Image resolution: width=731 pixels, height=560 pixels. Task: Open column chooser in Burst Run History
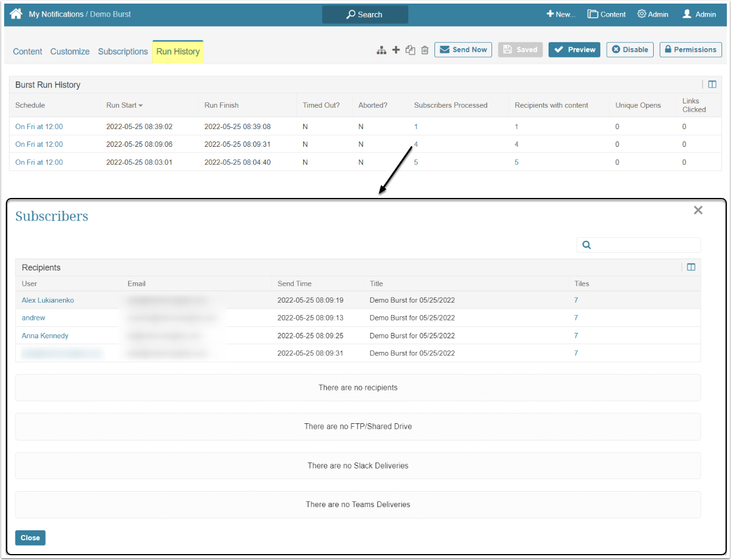click(x=712, y=84)
